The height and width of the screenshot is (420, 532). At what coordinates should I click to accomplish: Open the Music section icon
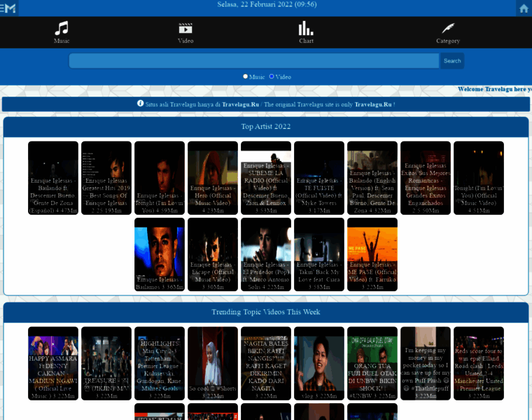[62, 29]
